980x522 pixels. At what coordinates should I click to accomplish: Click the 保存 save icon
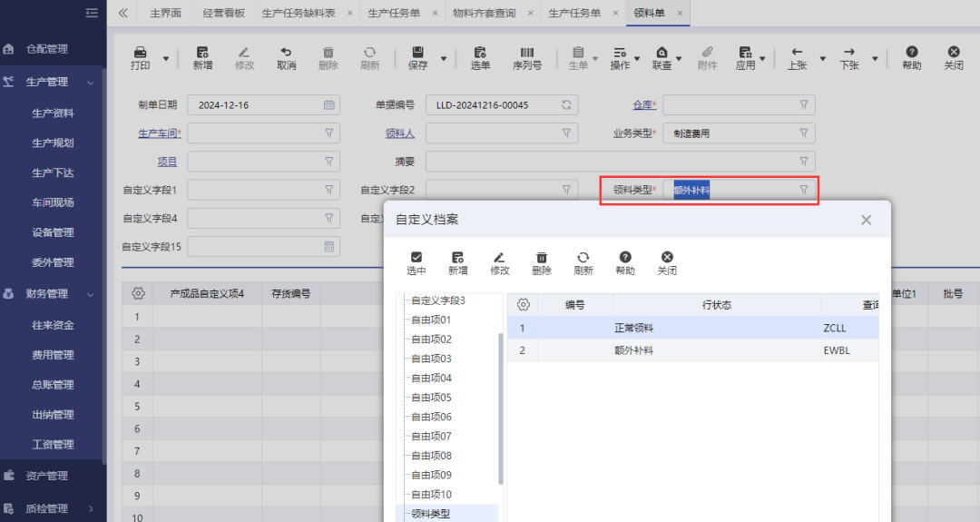417,52
